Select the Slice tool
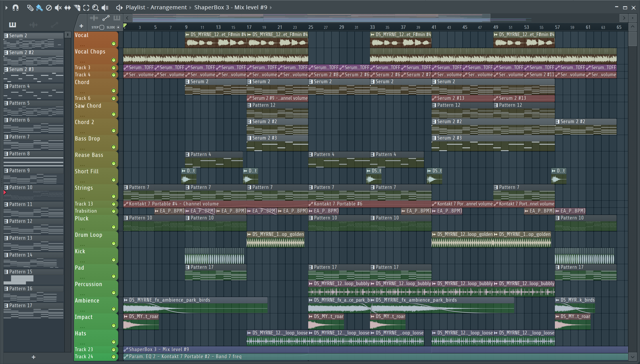The width and height of the screenshot is (640, 364). click(x=77, y=8)
